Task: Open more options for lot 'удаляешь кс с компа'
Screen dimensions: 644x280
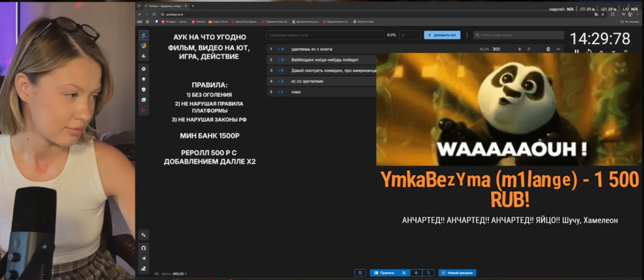Action: [x=558, y=49]
